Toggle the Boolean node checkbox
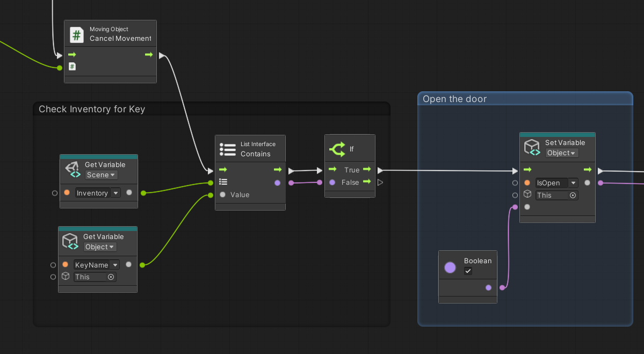Image resolution: width=644 pixels, height=354 pixels. pos(468,271)
